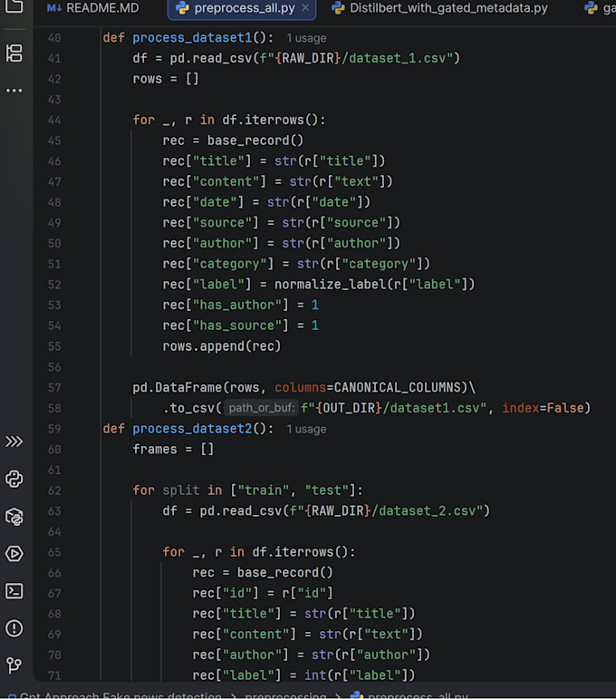The width and height of the screenshot is (616, 699).
Task: Click the triple-chevron tool window icon
Action: (14, 442)
